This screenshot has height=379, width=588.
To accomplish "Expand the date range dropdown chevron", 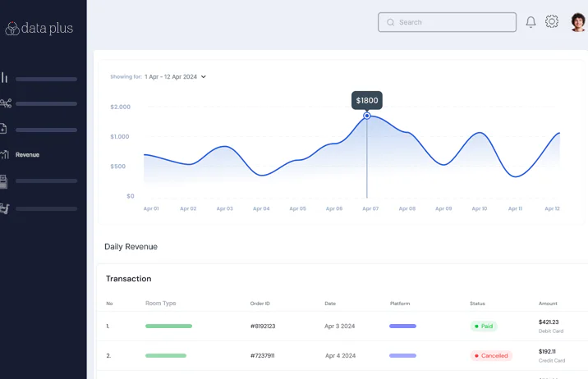I will tap(203, 77).
